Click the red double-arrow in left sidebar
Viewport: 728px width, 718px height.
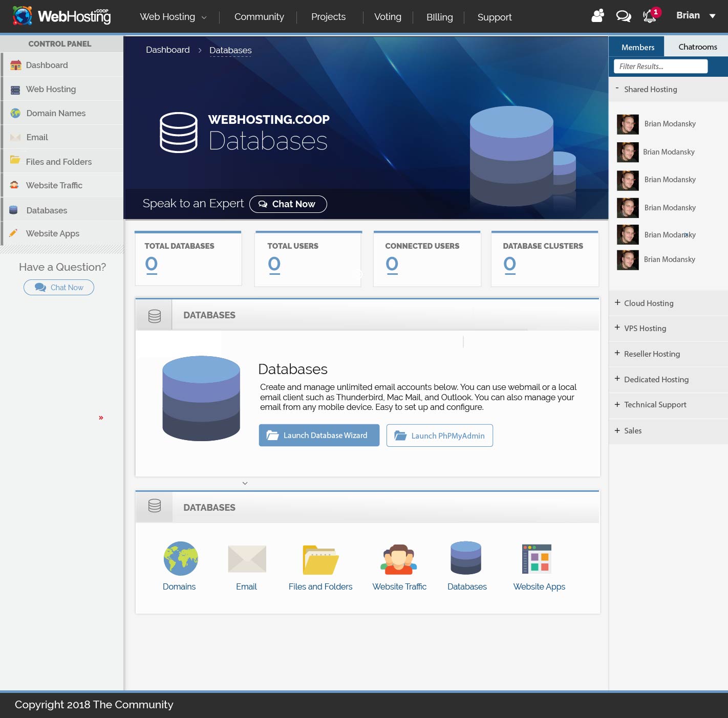[x=101, y=418]
